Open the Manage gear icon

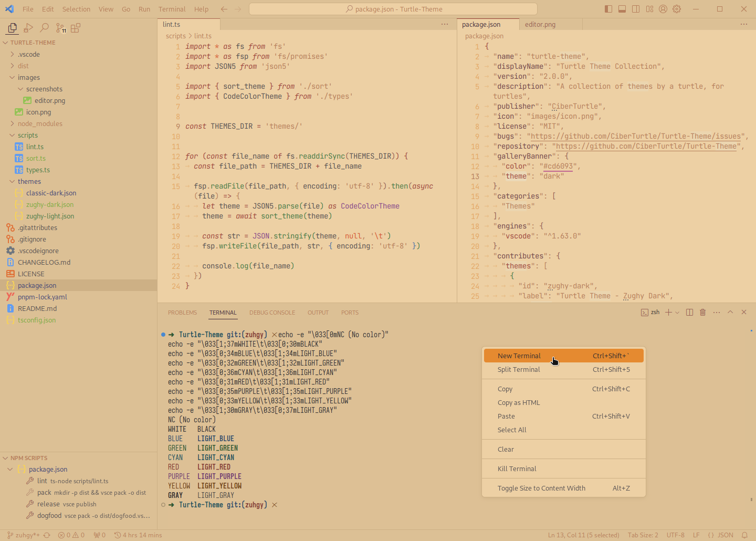point(677,9)
